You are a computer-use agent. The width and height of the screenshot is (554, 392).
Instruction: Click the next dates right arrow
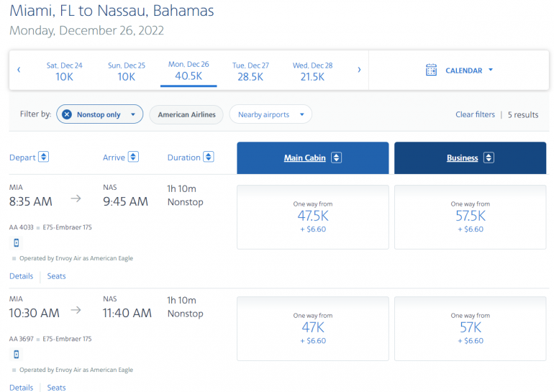pyautogui.click(x=359, y=70)
